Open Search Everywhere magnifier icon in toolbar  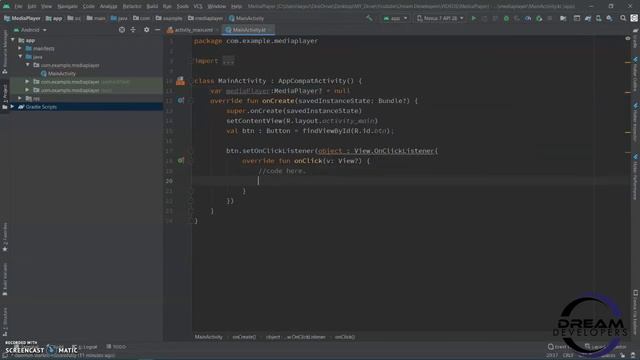(x=623, y=18)
